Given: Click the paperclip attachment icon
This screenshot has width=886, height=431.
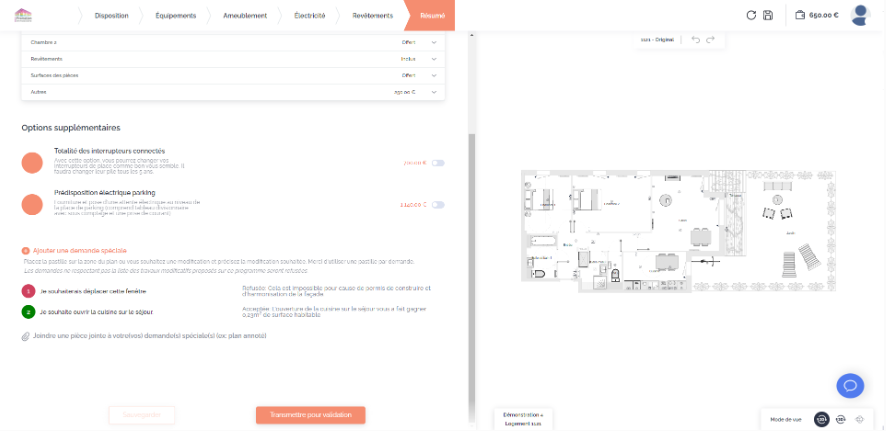Looking at the screenshot, I should click(25, 336).
